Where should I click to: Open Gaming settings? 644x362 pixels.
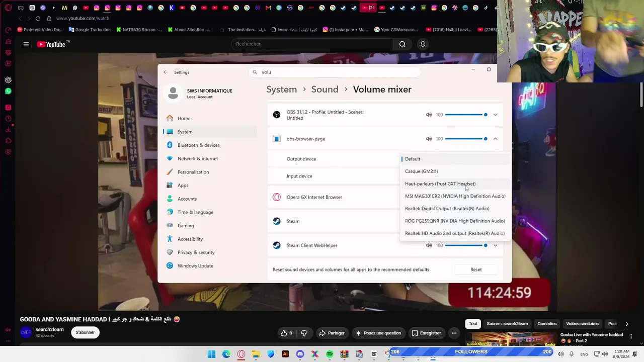coord(210,226)
